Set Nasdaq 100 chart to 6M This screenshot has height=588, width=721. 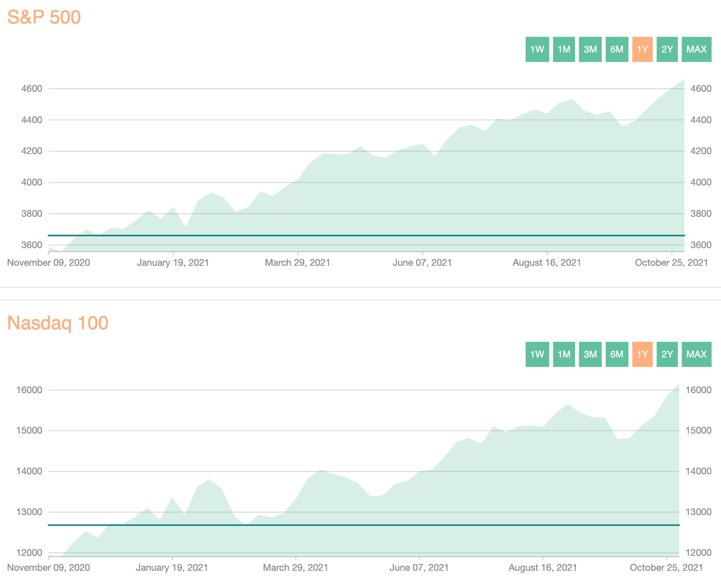pyautogui.click(x=617, y=354)
